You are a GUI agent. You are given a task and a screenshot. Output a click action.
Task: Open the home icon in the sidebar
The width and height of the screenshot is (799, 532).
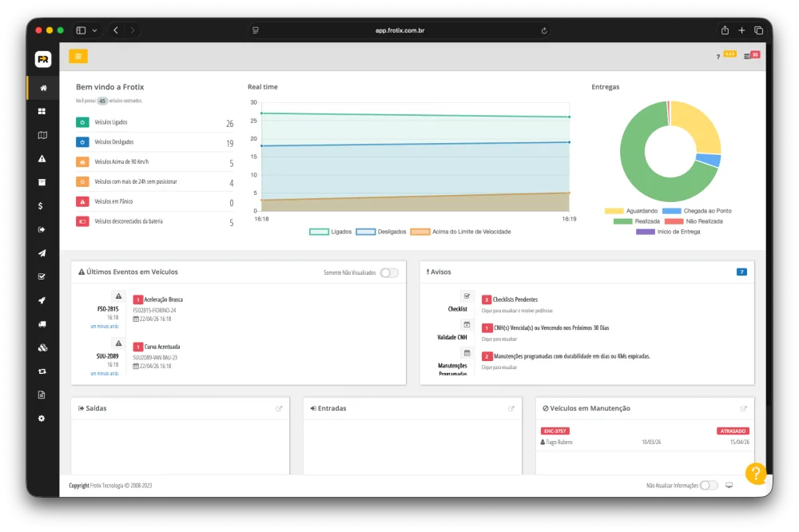click(43, 88)
